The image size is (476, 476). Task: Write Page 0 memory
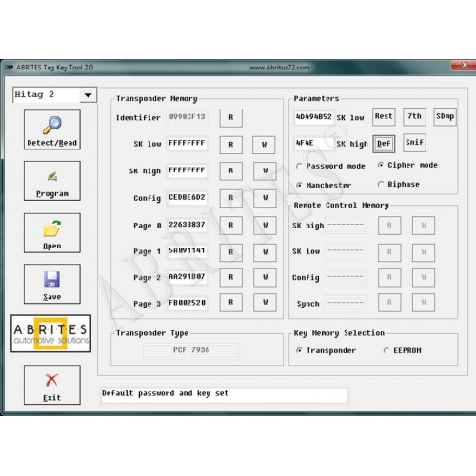pyautogui.click(x=265, y=226)
